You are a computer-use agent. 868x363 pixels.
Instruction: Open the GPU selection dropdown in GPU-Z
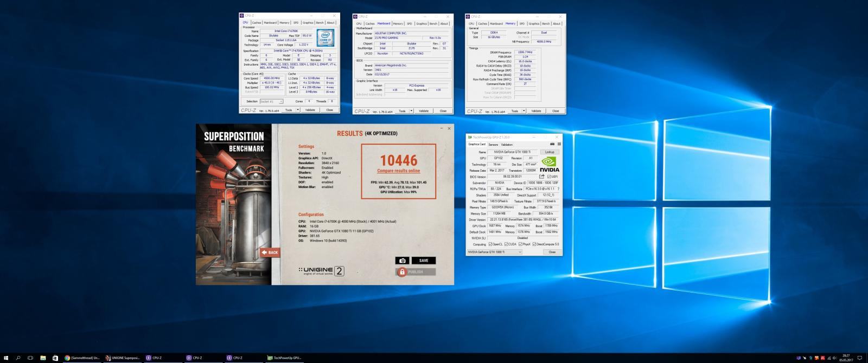[x=494, y=252]
